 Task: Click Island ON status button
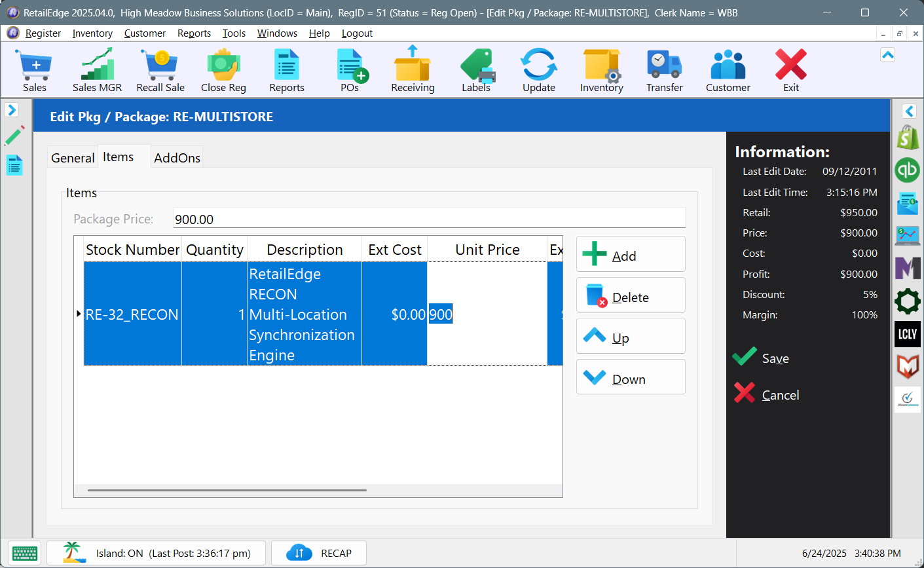pos(157,553)
